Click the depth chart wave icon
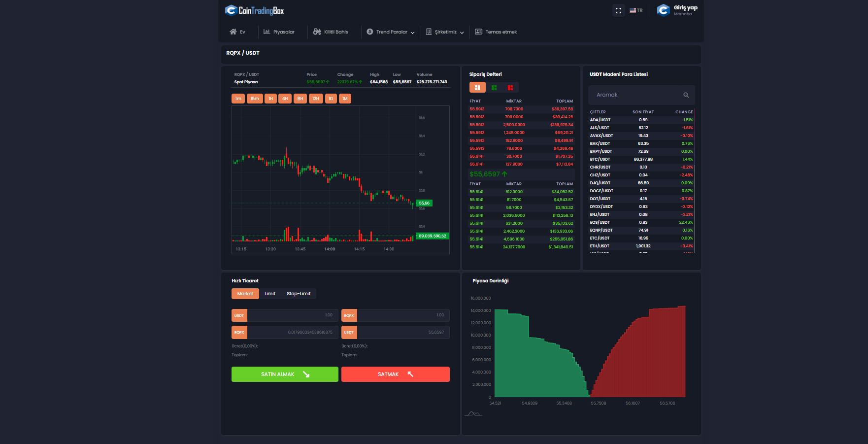The height and width of the screenshot is (444, 868). (x=473, y=413)
